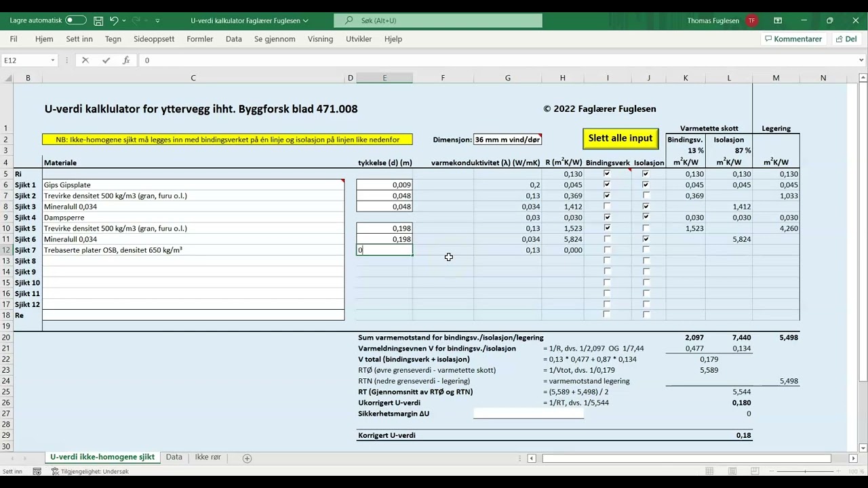Click the horizontal scrollbar left arrow

[532, 458]
